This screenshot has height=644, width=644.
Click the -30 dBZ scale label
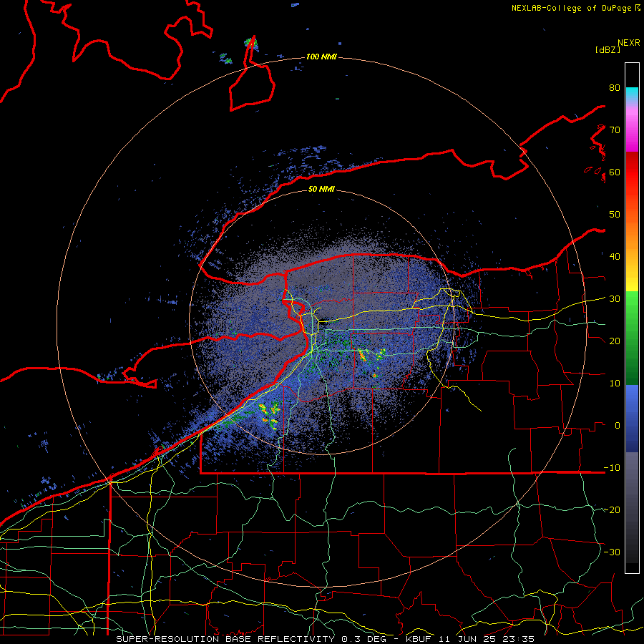pos(612,552)
